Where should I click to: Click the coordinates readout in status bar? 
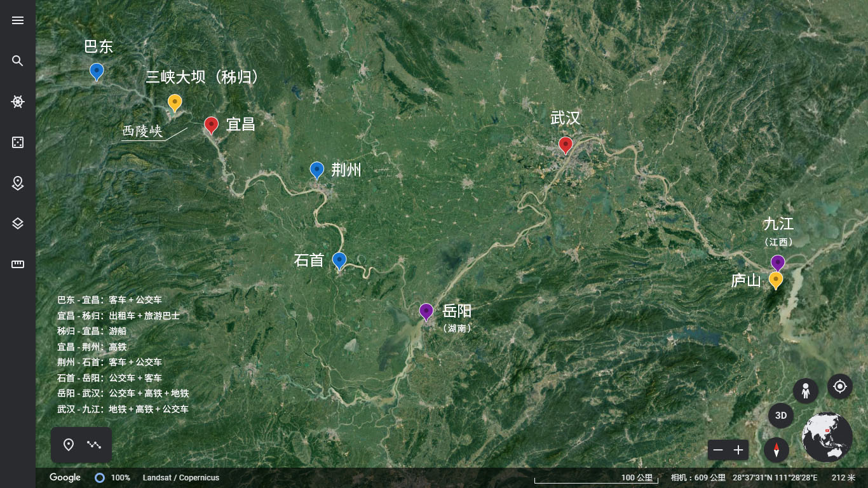pyautogui.click(x=775, y=478)
